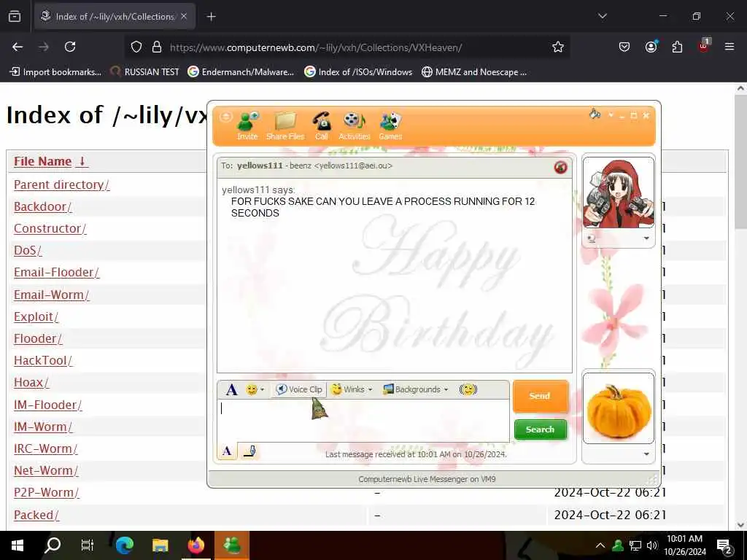Open the emoticon picker dropdown
The height and width of the screenshot is (560, 747).
coord(255,389)
